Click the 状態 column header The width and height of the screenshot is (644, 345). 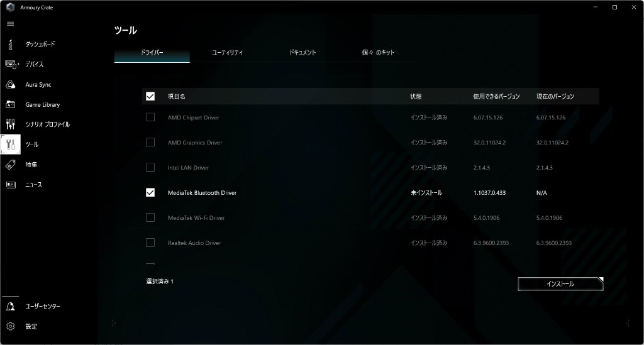tap(416, 96)
